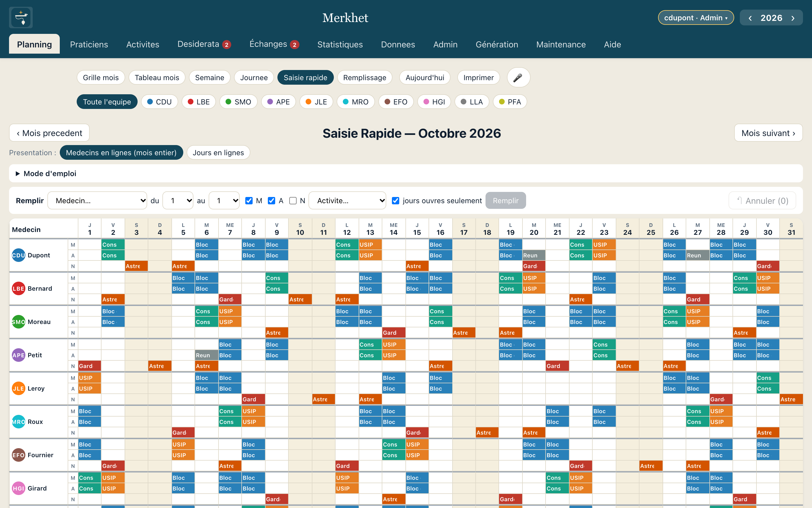This screenshot has width=812, height=508.
Task: Click the APE avatar beside Petit
Action: pyautogui.click(x=18, y=355)
